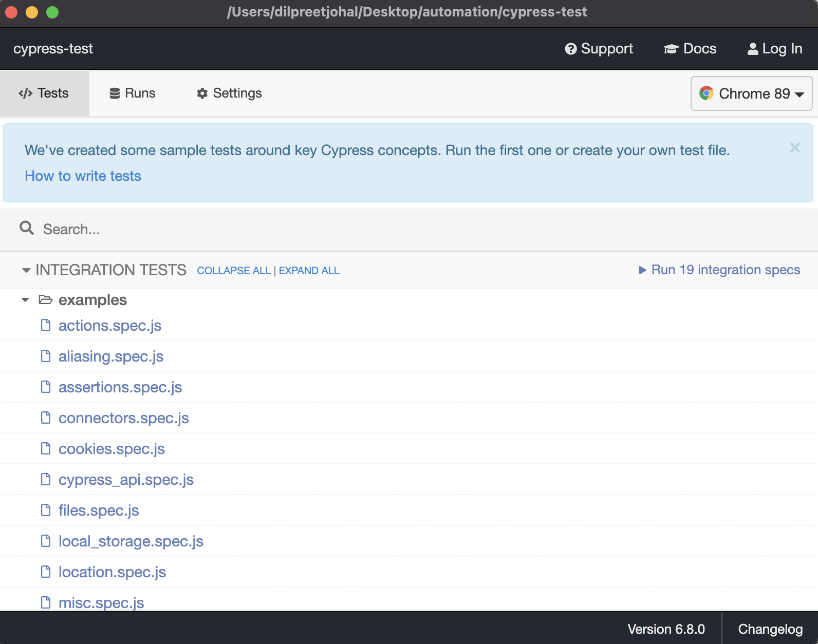Click the Log In user icon
The image size is (818, 644).
point(753,49)
